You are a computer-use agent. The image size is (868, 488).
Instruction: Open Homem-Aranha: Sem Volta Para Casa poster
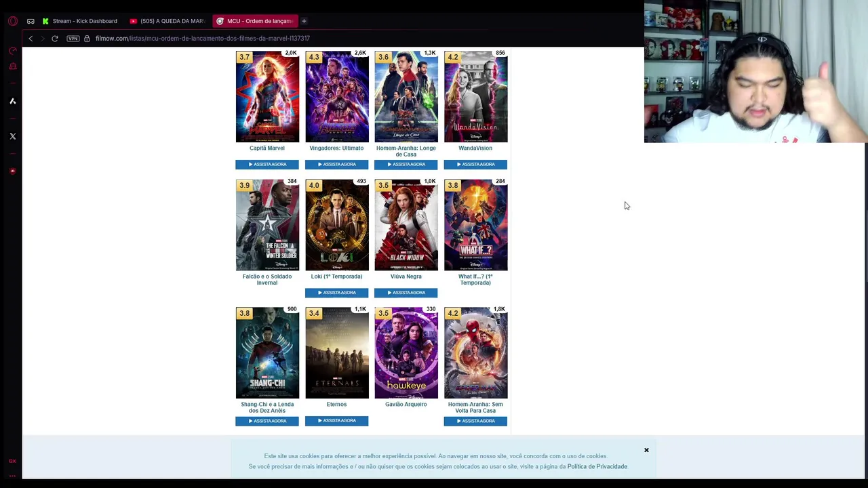point(475,353)
